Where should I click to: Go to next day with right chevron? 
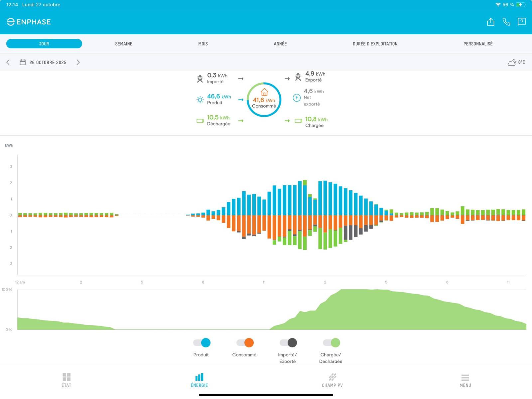click(78, 62)
